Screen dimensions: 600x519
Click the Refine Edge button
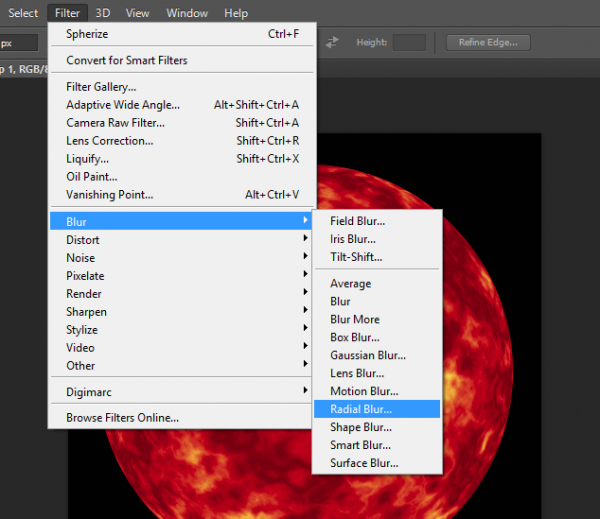click(488, 42)
